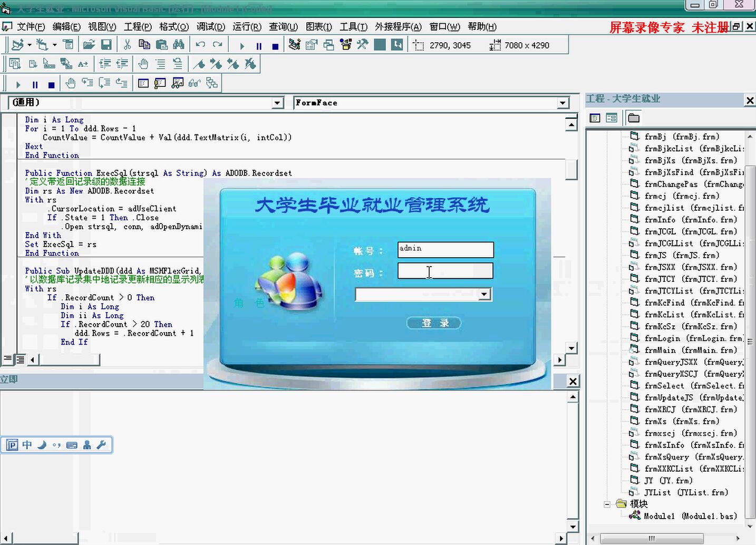Open the 工具(T) menu
Screen dimensions: 756x545
(x=353, y=26)
